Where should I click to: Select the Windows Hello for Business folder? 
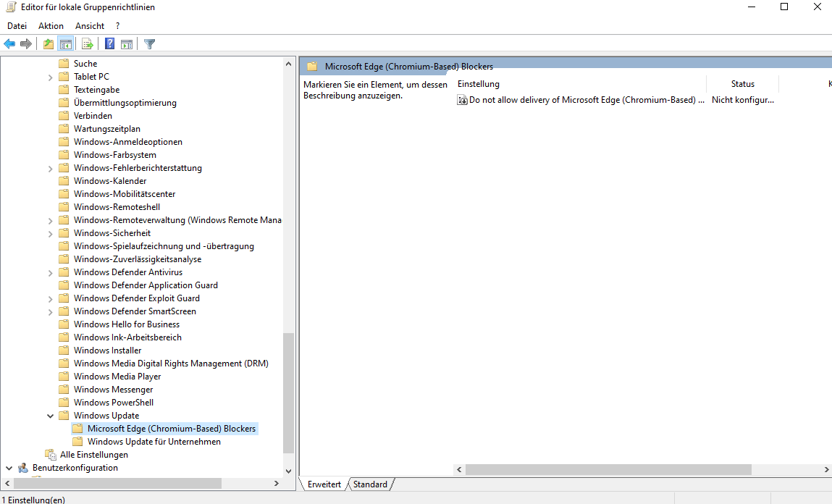click(x=126, y=324)
